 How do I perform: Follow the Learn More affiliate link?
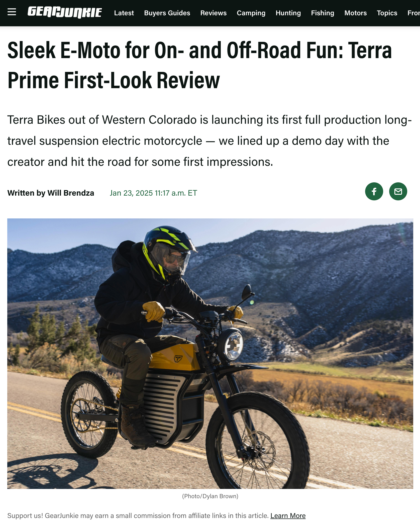(x=288, y=515)
